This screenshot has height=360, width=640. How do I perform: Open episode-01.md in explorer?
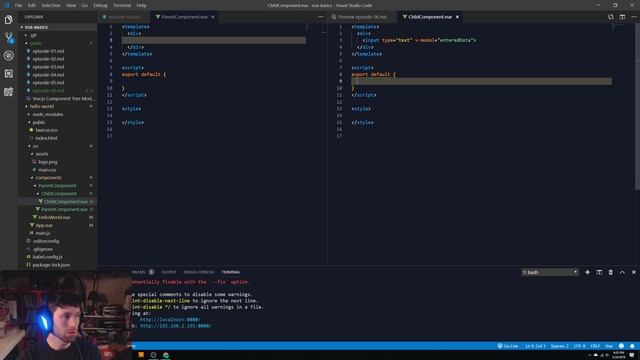tap(48, 51)
